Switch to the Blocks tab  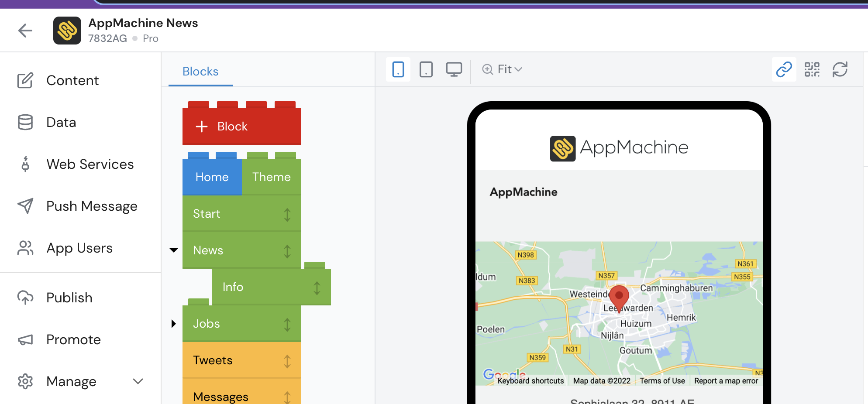200,71
